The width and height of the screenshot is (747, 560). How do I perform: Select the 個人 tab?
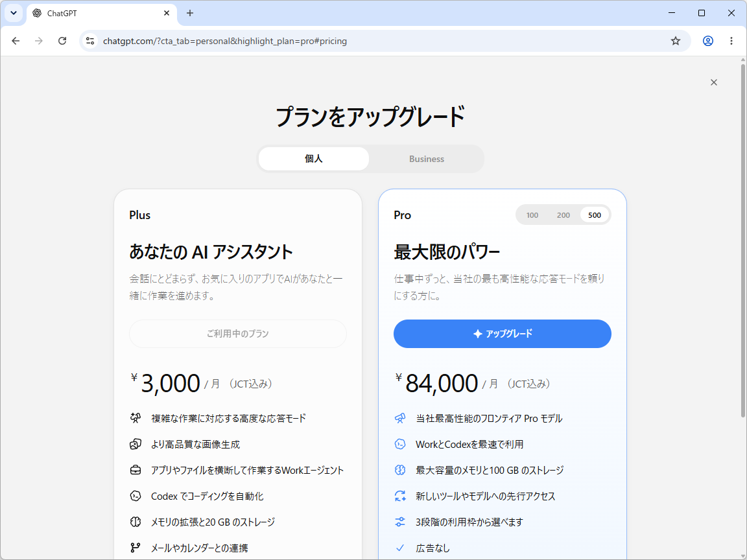pos(313,159)
